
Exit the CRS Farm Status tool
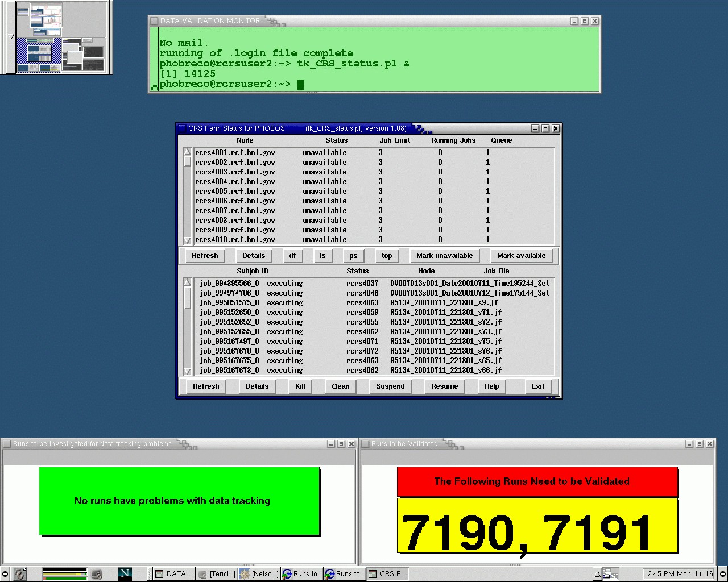(538, 386)
